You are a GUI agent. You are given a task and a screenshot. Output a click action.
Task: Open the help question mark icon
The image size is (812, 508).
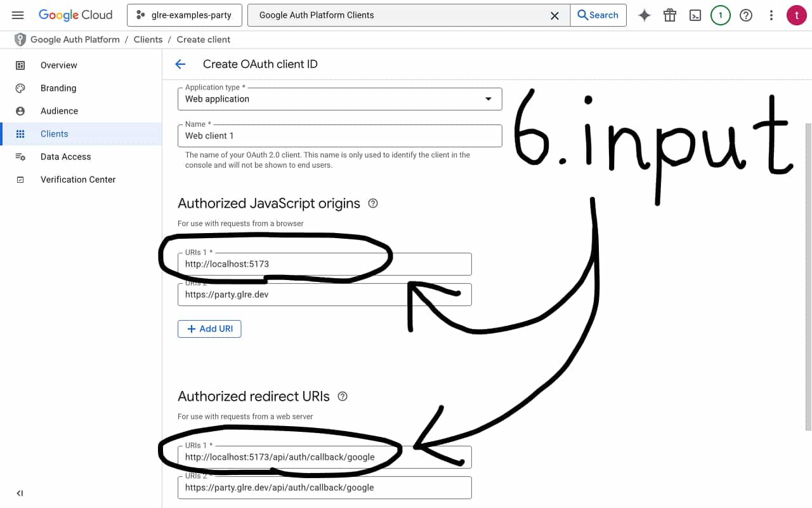(x=746, y=15)
